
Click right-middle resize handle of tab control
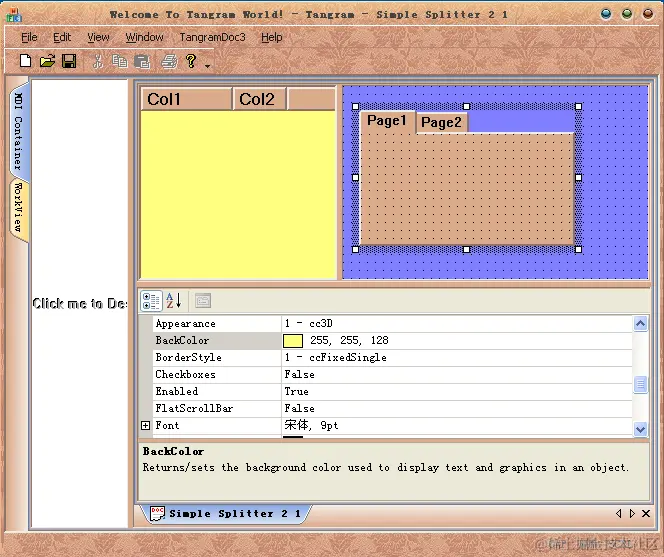pyautogui.click(x=578, y=177)
